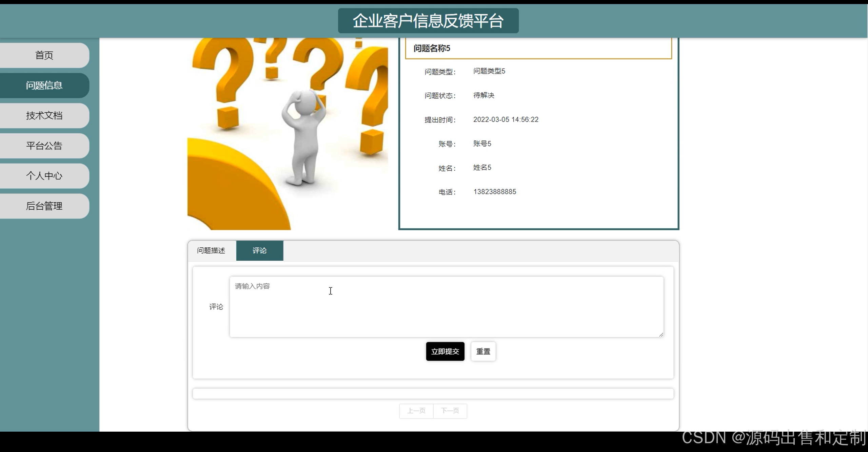Viewport: 868px width, 452px height.
Task: Click the 问题名称5 heading box
Action: click(x=538, y=48)
